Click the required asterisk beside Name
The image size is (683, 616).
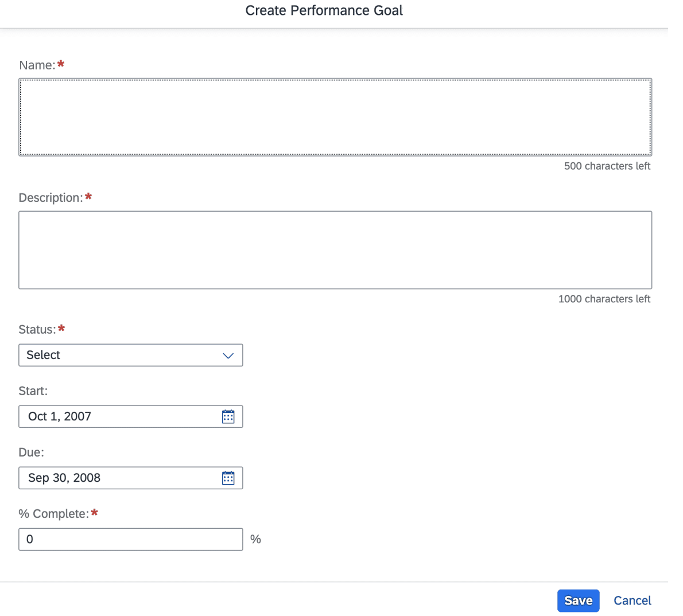(x=61, y=64)
